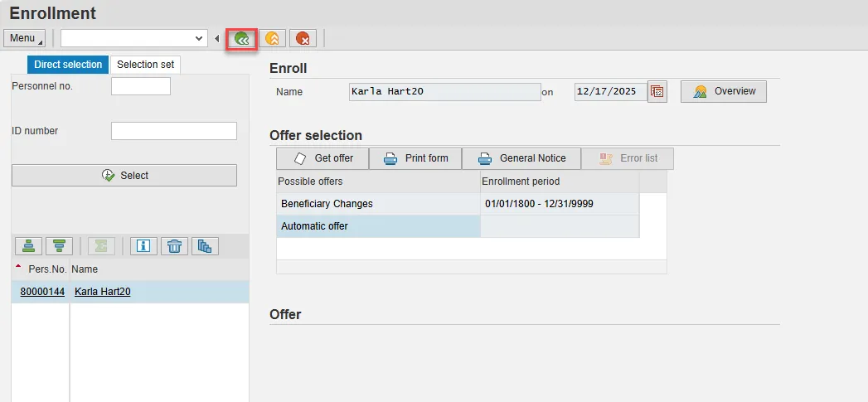This screenshot has height=402, width=868.
Task: Click the sort ascending icon
Action: 29,246
